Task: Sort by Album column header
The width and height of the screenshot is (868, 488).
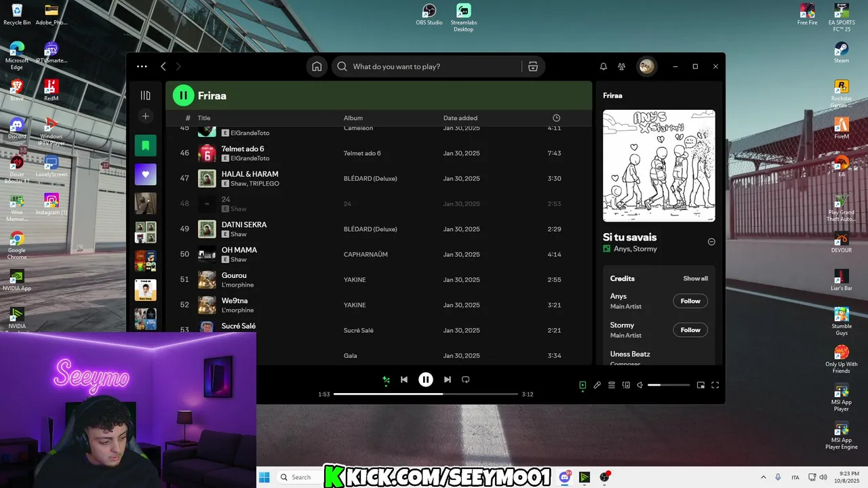Action: coord(353,118)
